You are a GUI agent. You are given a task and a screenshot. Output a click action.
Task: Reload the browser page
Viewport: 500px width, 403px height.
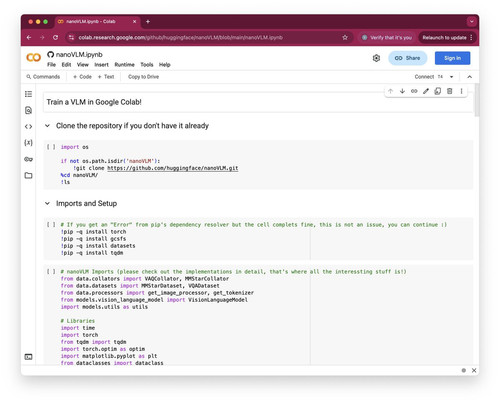point(55,37)
